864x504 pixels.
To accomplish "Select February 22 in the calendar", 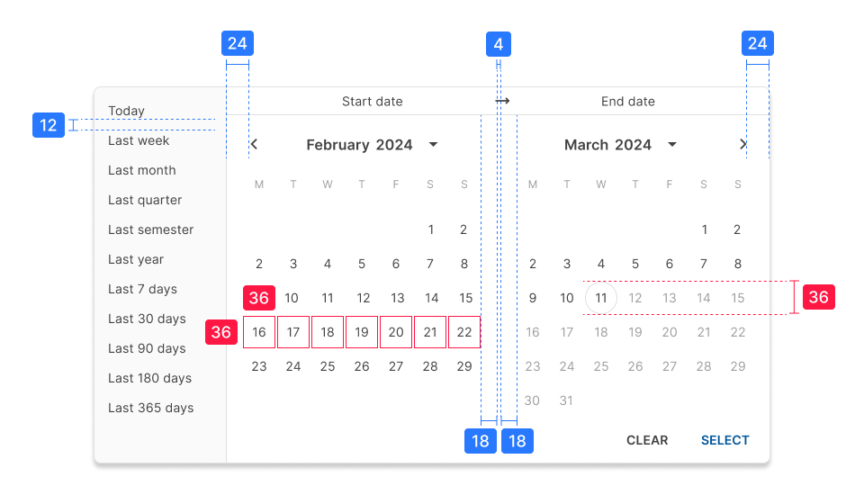I will pos(464,332).
